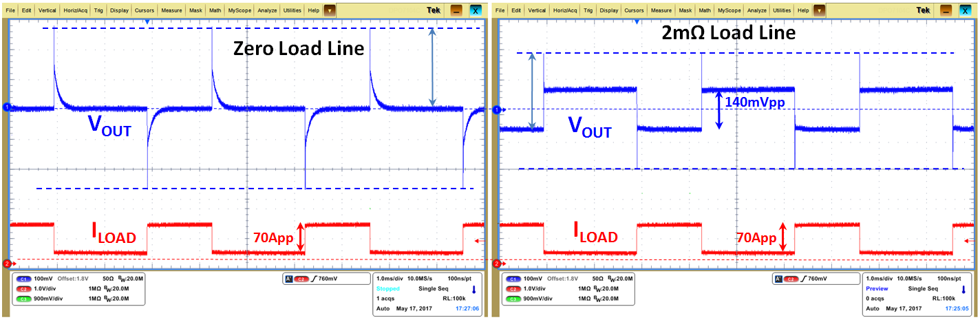980x320 pixels.
Task: Click the A trigger event icon in left window
Action: click(x=288, y=279)
